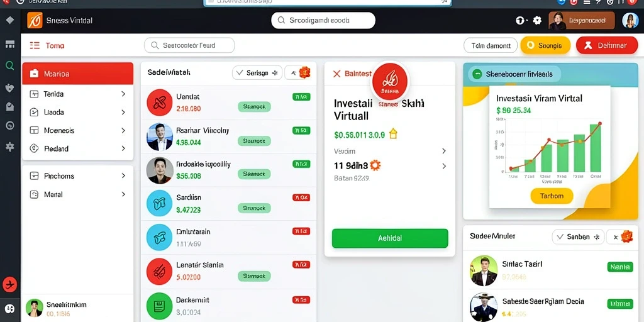This screenshot has height=322, width=644.
Task: Expand the Marral chevron arrow
Action: (123, 194)
